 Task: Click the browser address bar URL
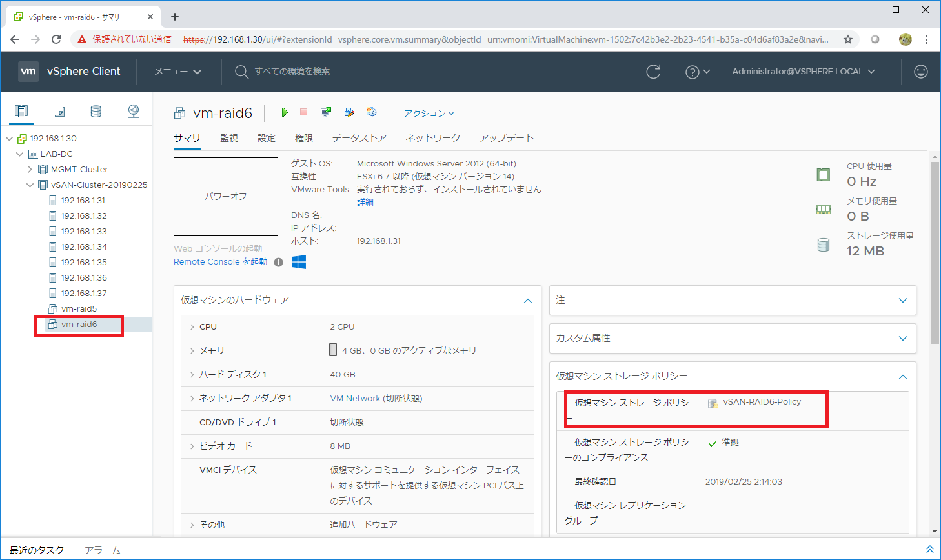tap(506, 39)
